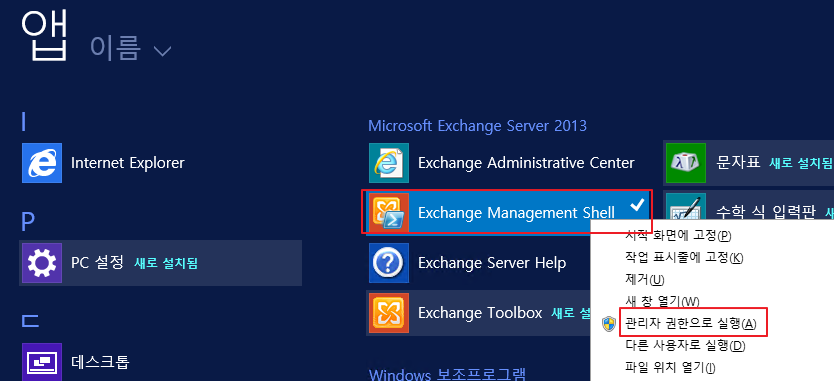Select 시작 화면에 고정(P) menu entry
The image size is (834, 381).
678,235
